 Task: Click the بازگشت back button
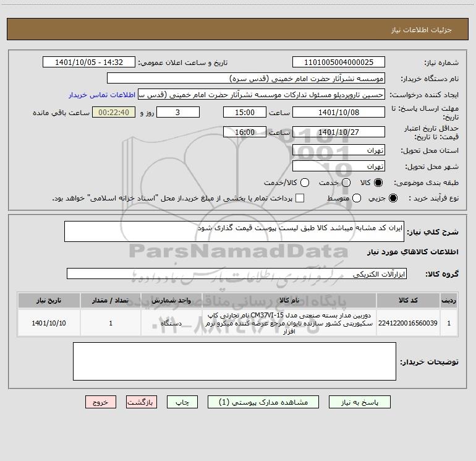click(x=142, y=402)
